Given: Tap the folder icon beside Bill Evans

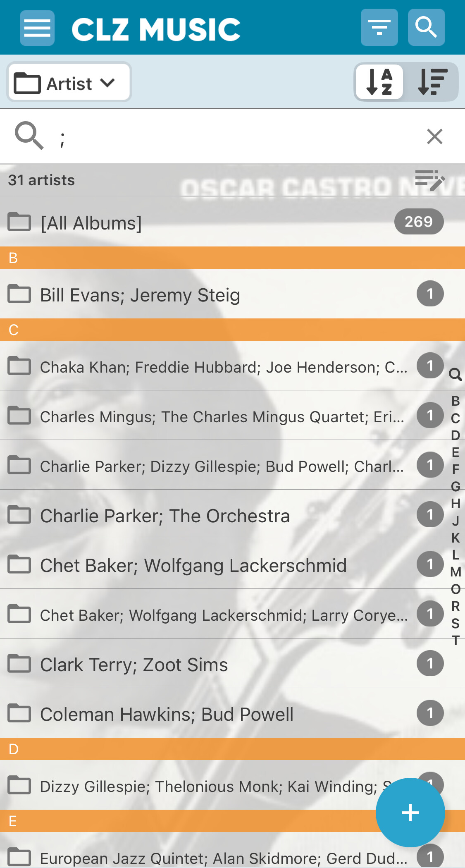Looking at the screenshot, I should [x=19, y=294].
